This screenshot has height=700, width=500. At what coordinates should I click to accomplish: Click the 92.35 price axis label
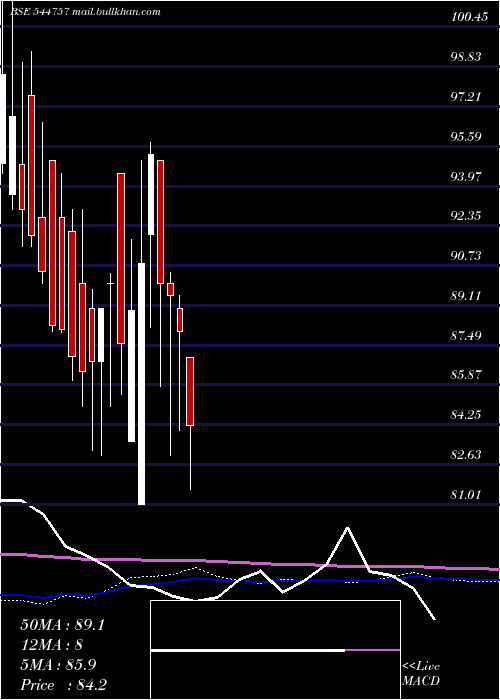click(466, 216)
